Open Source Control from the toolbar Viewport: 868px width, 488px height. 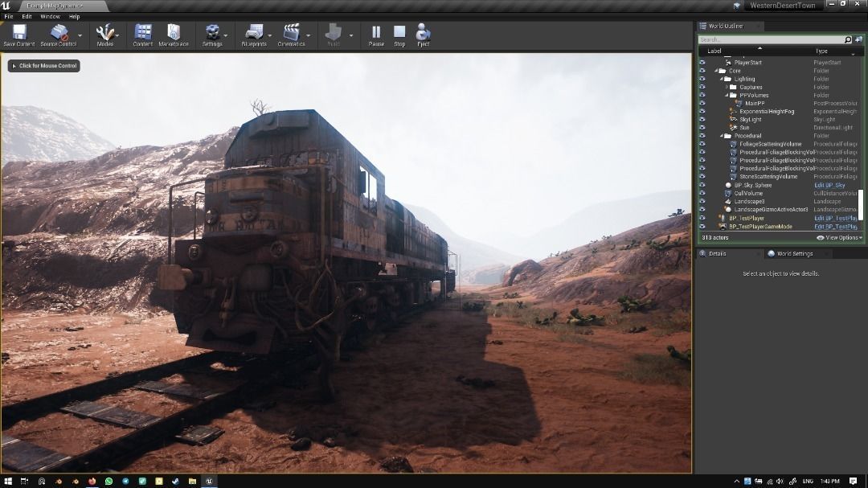click(58, 35)
